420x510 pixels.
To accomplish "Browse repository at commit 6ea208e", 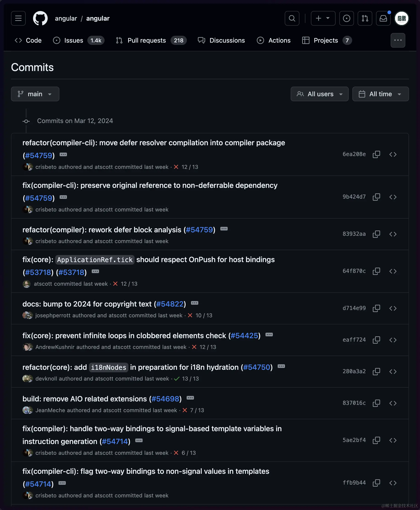I will (x=393, y=154).
